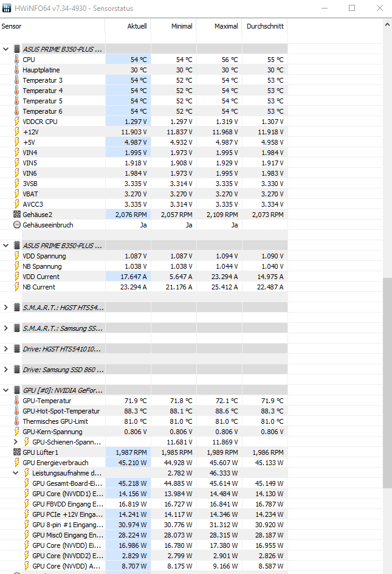392x574 pixels.
Task: Click the Gehäuse2 current value 2,076 RPM
Action: [131, 215]
